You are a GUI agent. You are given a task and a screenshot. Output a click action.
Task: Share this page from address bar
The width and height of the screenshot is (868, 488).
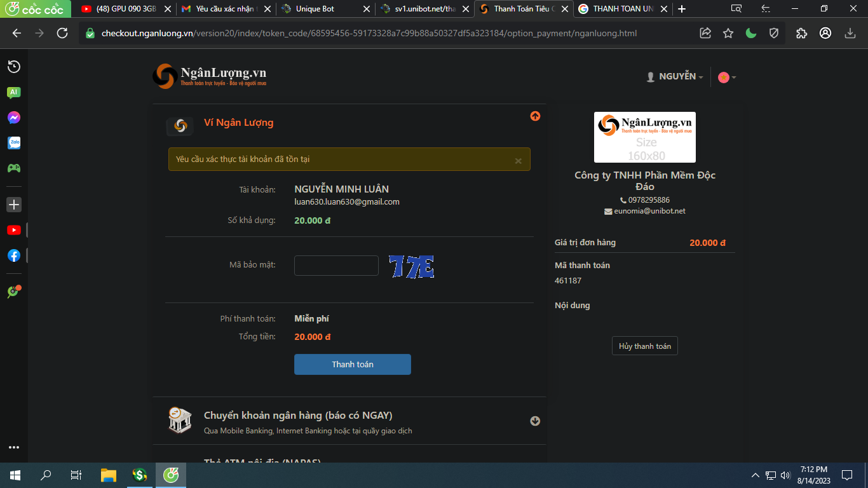pos(705,33)
